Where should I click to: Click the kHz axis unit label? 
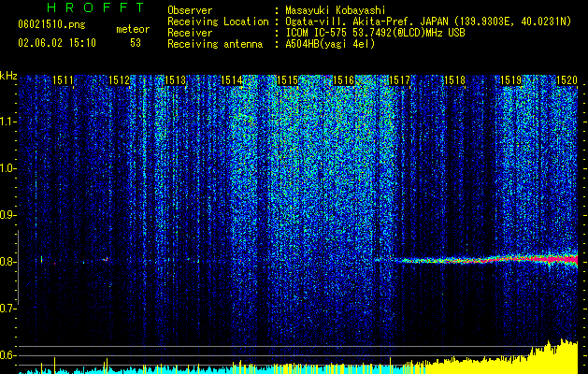point(8,76)
